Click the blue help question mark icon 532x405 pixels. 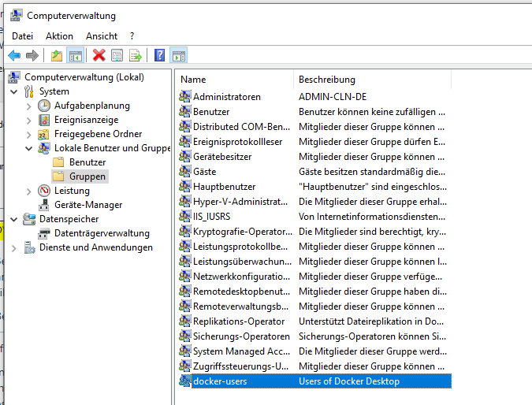click(x=159, y=55)
